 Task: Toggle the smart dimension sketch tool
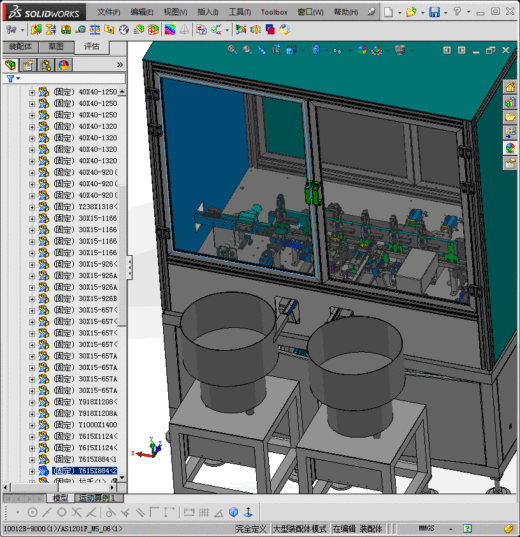pos(189,512)
